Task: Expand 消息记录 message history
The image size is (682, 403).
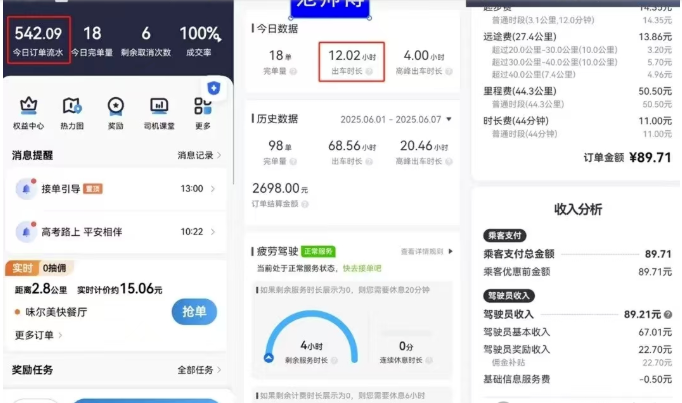Action: [196, 155]
